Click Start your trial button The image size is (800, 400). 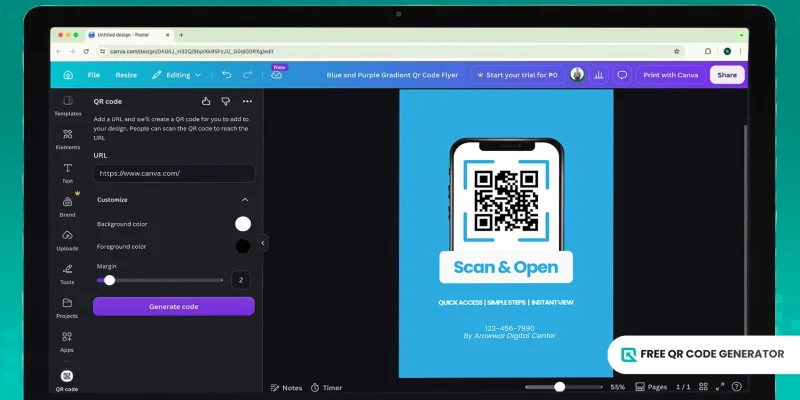pos(517,75)
